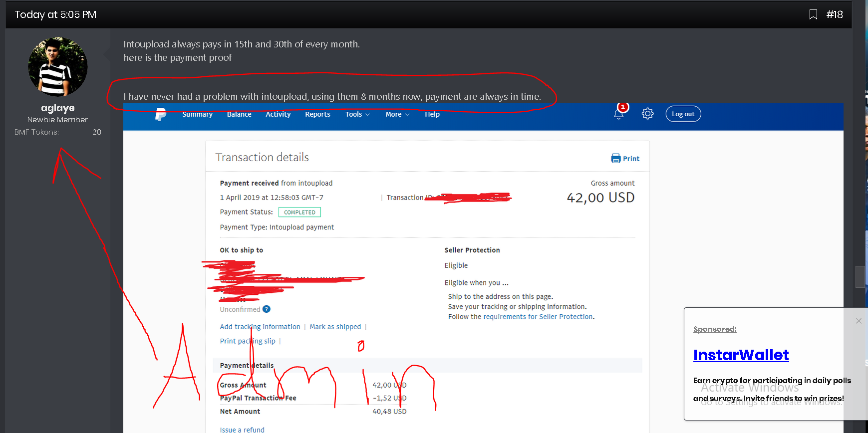
Task: Open the InstarWallet sponsored link
Action: 741,355
